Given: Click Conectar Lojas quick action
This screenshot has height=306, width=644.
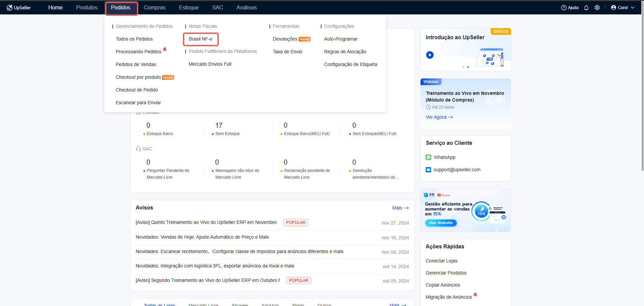Looking at the screenshot, I should tap(441, 261).
